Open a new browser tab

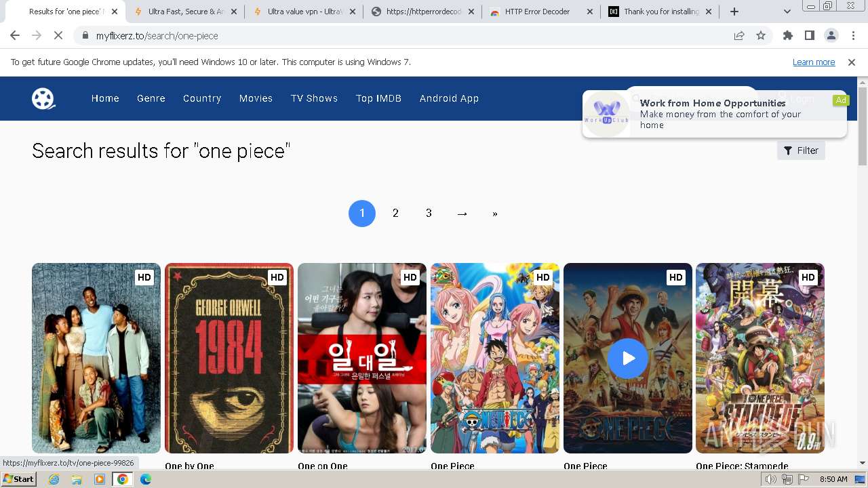click(x=734, y=12)
